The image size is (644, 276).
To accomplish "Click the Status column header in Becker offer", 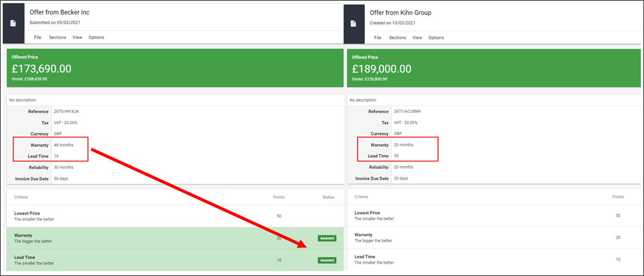I will 328,197.
